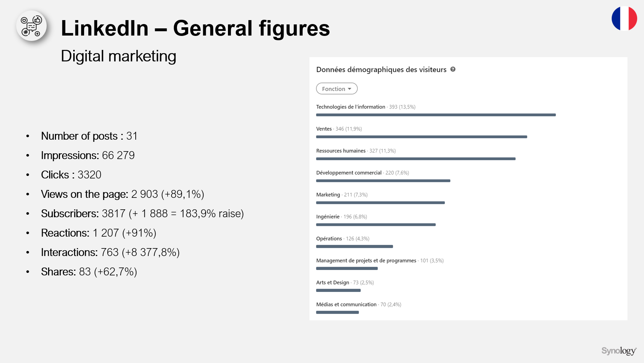Click the Opérations category bar
Image resolution: width=644 pixels, height=363 pixels.
pos(354,247)
